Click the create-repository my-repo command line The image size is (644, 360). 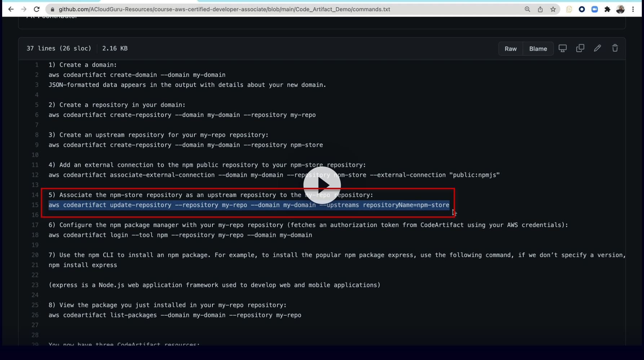[182, 115]
